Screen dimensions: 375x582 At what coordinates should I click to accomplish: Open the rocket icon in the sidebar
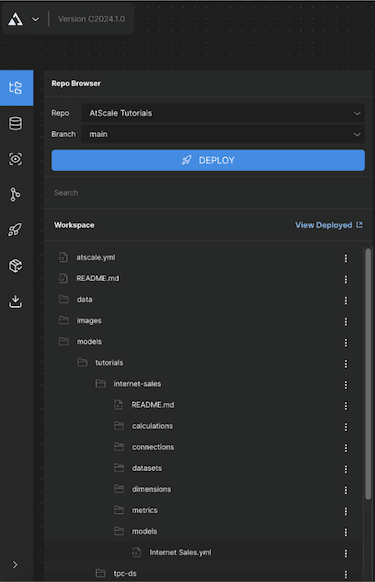coord(15,230)
